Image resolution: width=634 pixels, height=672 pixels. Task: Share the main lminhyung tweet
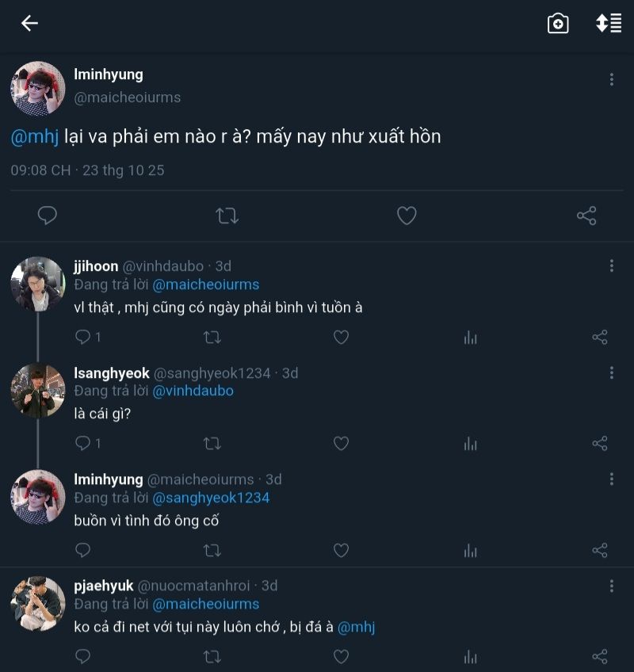tap(586, 216)
